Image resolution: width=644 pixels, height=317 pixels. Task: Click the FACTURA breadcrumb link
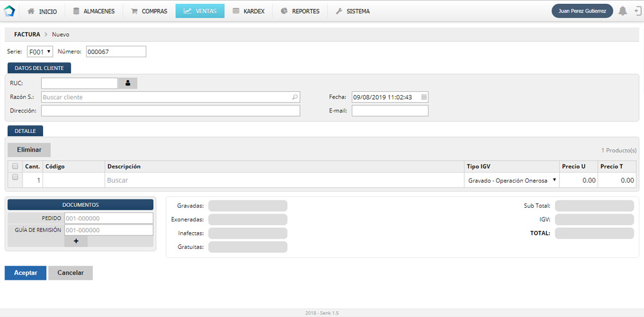coord(27,34)
